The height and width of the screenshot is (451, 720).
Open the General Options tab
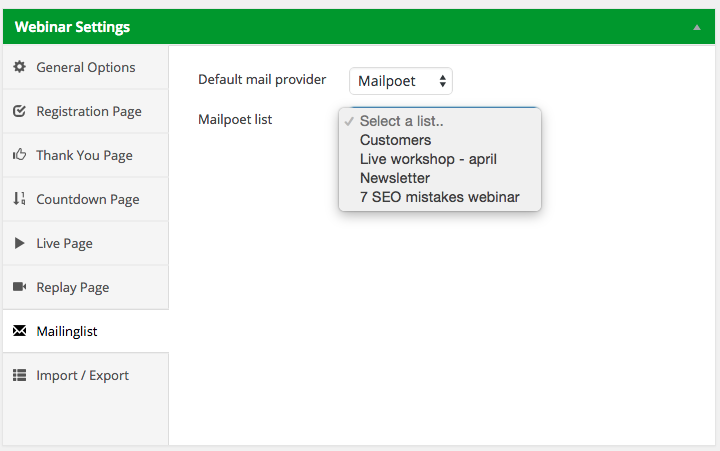point(85,67)
